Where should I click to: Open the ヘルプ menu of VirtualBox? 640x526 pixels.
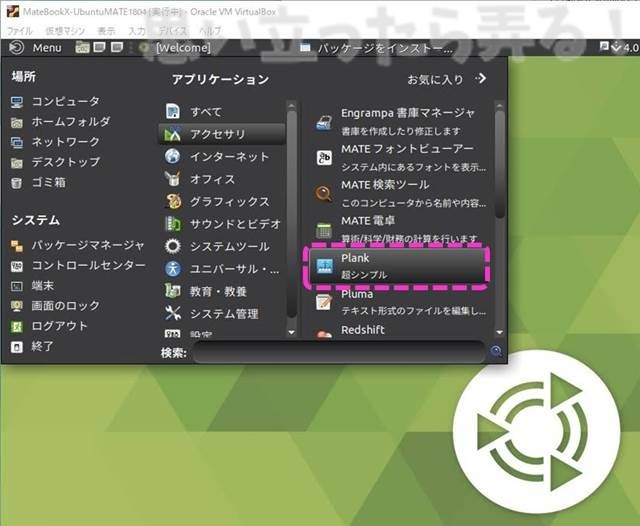click(210, 31)
